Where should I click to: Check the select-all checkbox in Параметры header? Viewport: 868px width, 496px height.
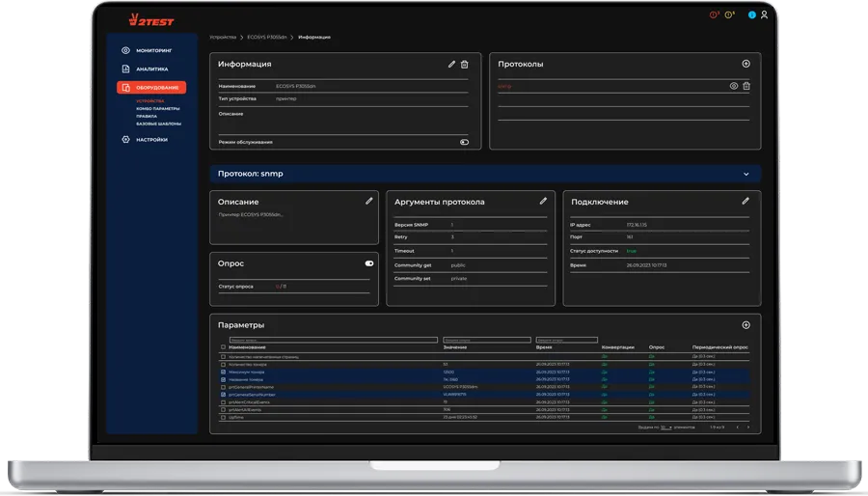point(224,347)
